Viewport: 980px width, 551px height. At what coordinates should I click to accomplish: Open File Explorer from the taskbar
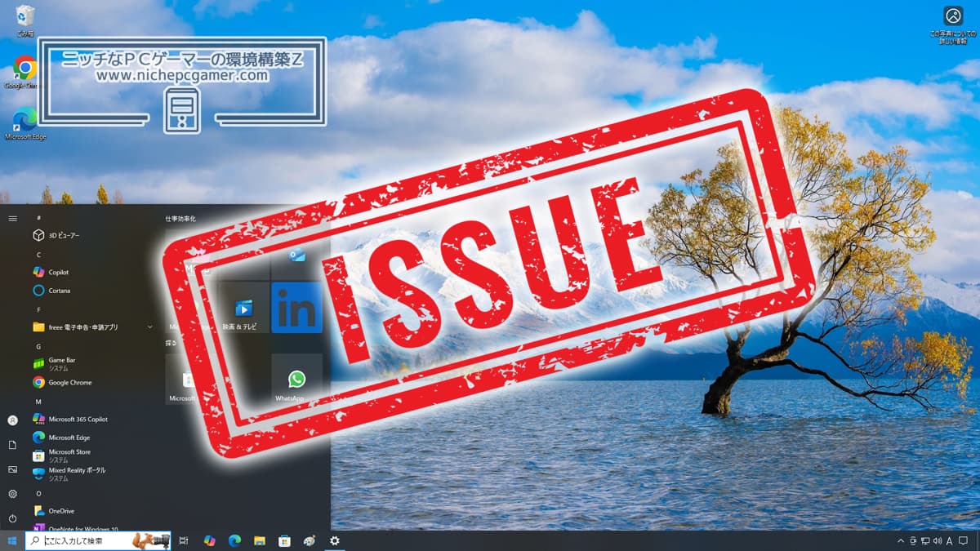[x=260, y=540]
